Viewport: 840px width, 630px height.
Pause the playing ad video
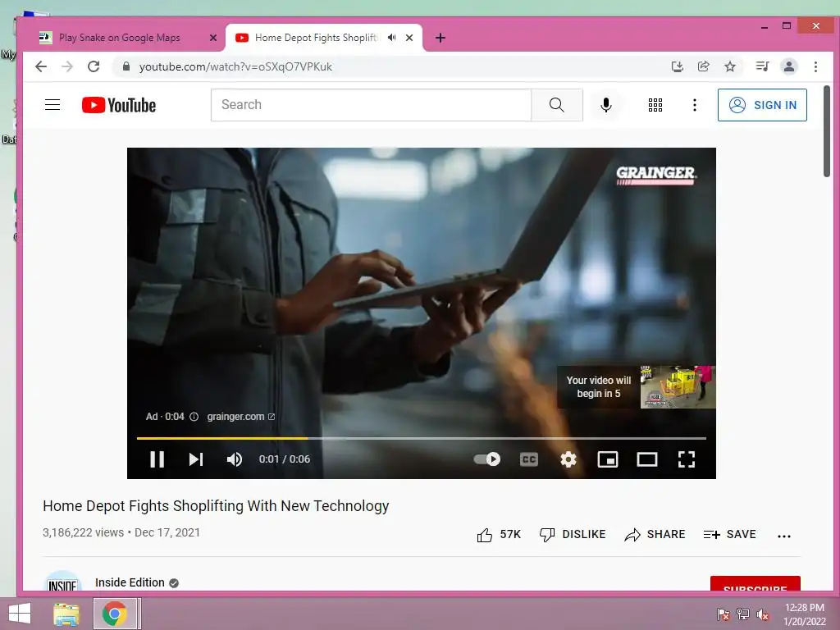157,459
